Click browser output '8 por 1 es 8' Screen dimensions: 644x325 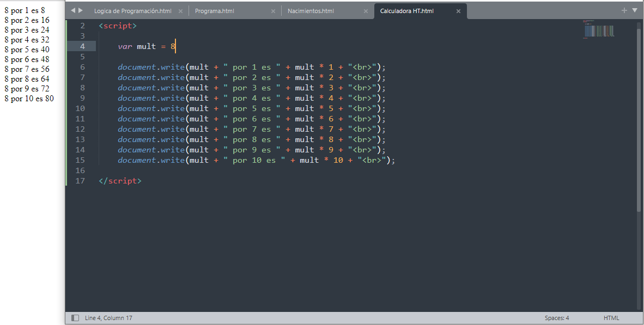click(25, 10)
